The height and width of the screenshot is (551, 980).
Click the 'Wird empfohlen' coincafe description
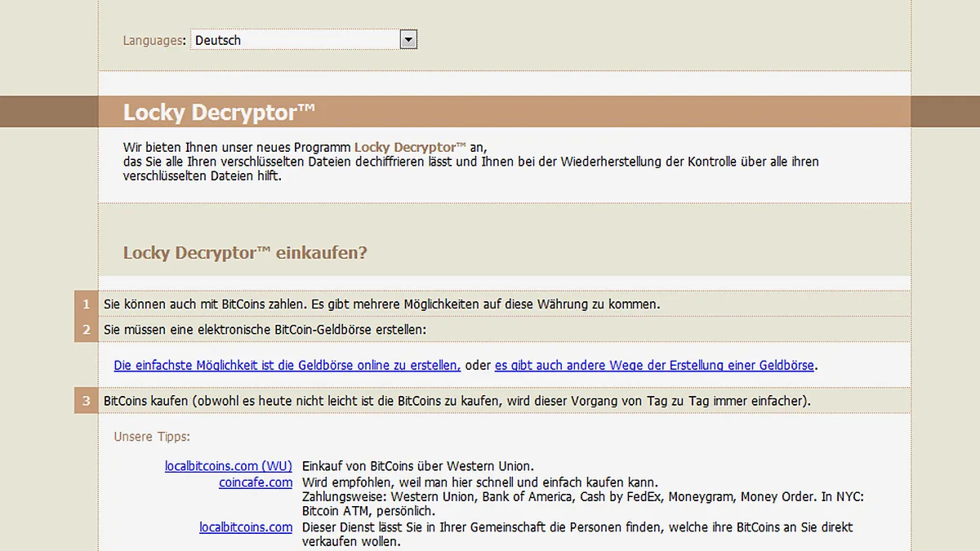point(480,482)
